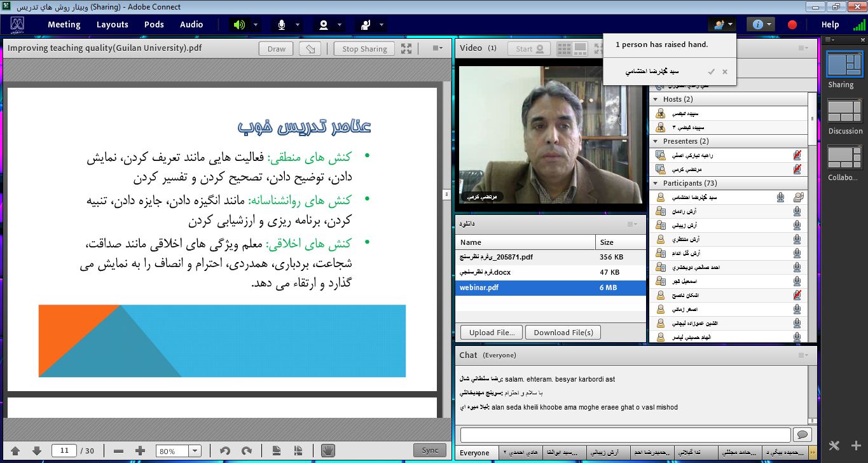Mute the speaker audio icon
The height and width of the screenshot is (463, 868).
239,25
